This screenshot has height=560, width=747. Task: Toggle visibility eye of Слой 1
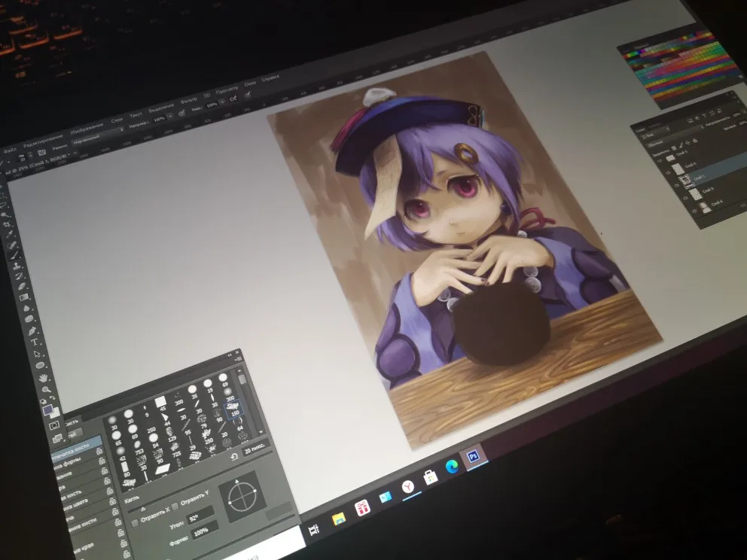click(677, 185)
